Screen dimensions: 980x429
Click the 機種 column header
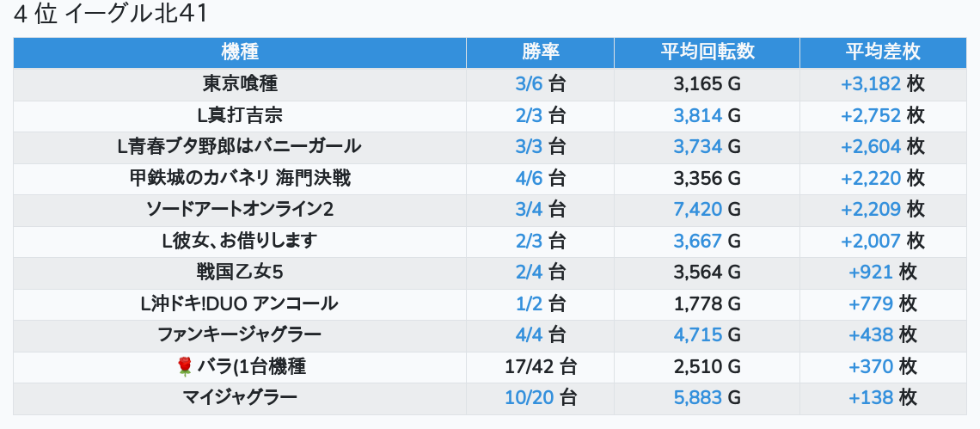[240, 52]
